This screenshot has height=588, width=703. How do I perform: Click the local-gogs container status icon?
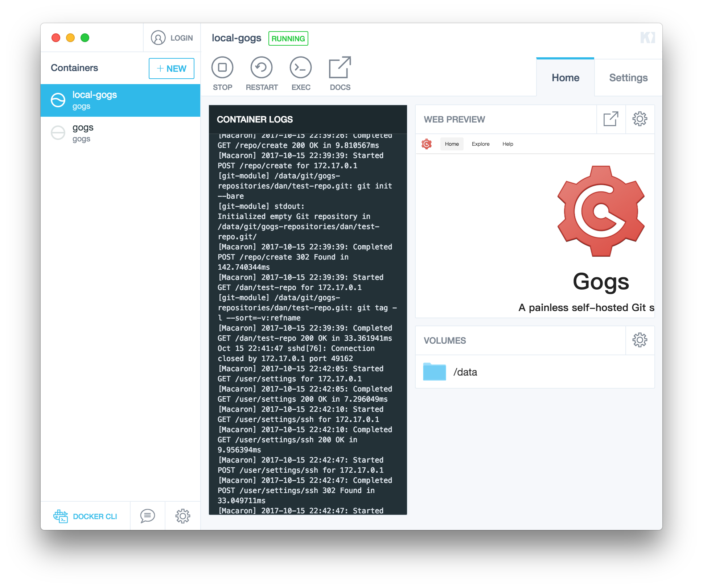pos(58,100)
